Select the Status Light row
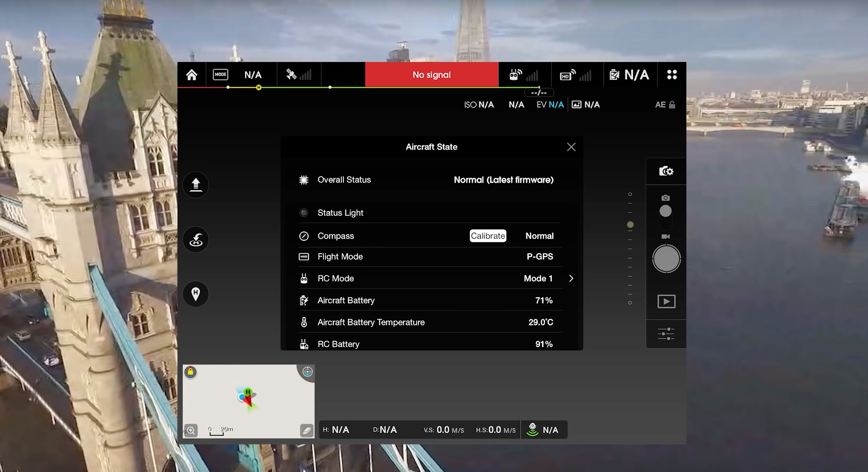The width and height of the screenshot is (868, 472). tap(430, 213)
